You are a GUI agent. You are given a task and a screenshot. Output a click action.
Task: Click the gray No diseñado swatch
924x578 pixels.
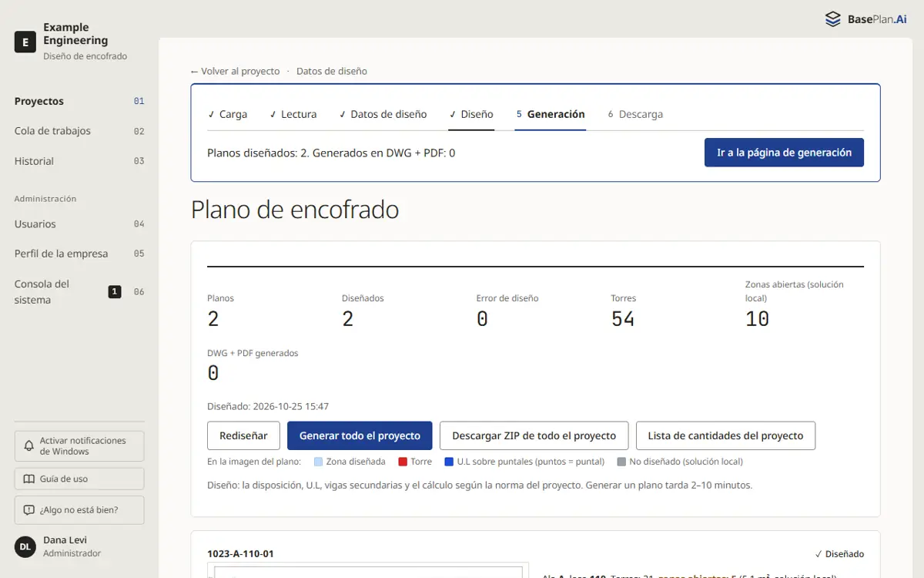(621, 462)
